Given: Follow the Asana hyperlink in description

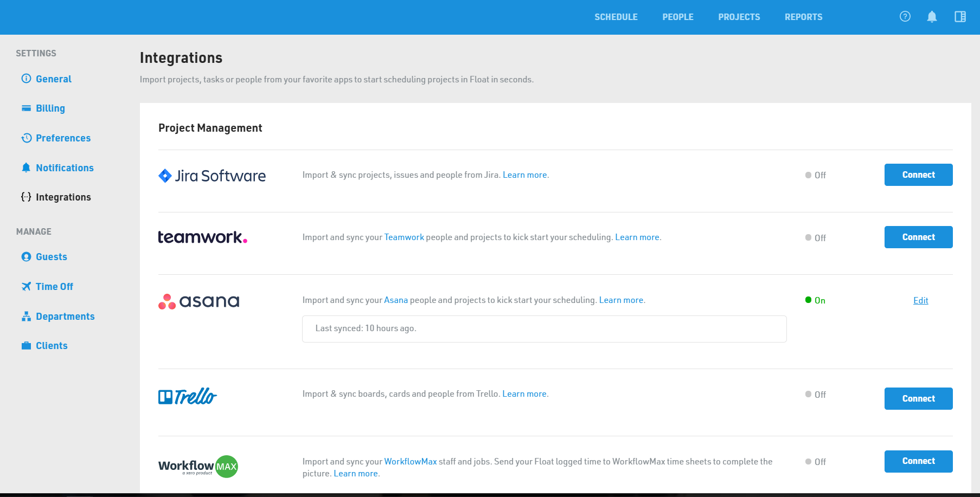Looking at the screenshot, I should [396, 300].
